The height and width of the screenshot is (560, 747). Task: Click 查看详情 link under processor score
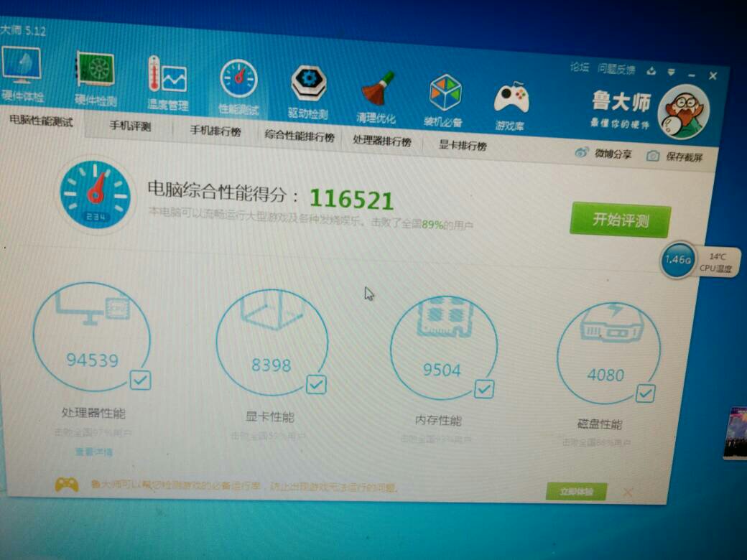pos(94,452)
